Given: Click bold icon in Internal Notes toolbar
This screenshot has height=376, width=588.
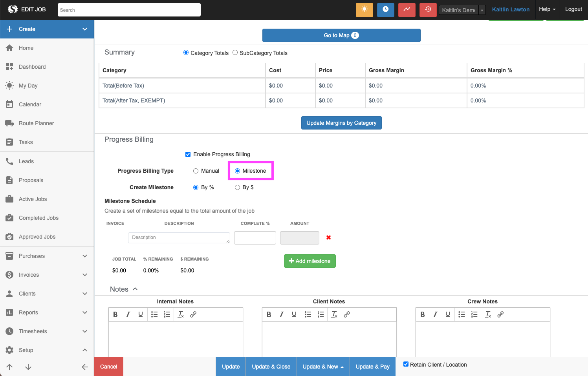Looking at the screenshot, I should coord(115,314).
